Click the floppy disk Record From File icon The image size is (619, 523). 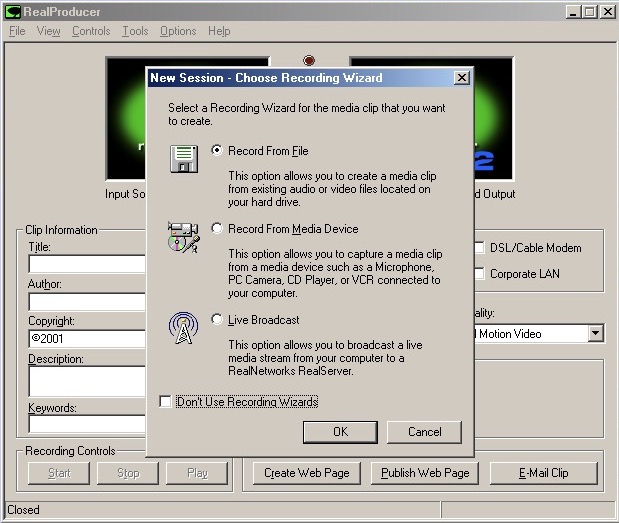[x=184, y=158]
